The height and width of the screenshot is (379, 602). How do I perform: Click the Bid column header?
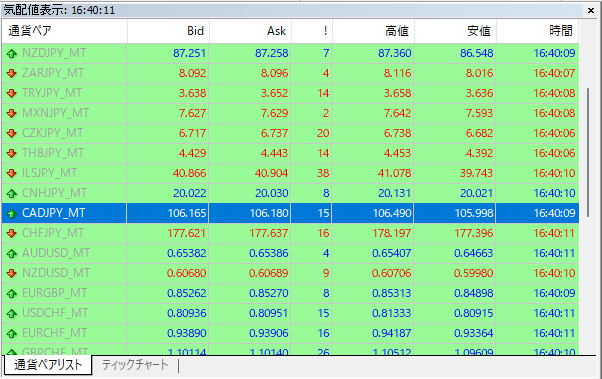coord(168,31)
